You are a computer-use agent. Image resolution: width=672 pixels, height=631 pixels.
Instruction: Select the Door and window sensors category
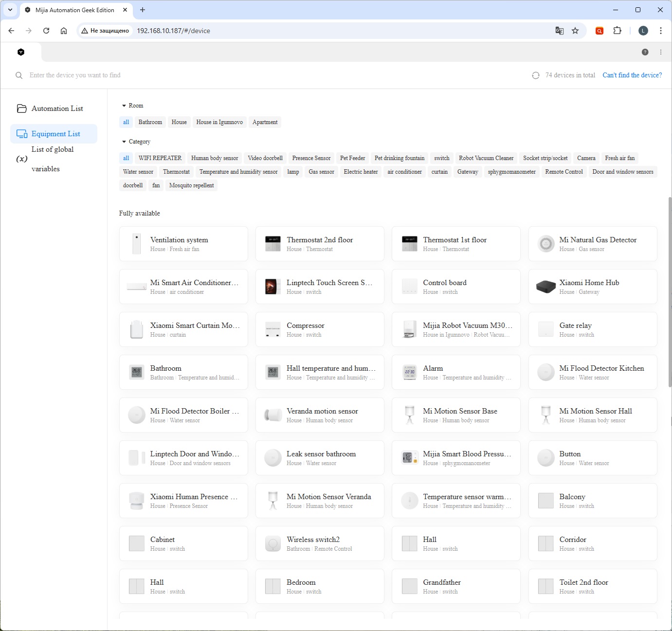(623, 172)
